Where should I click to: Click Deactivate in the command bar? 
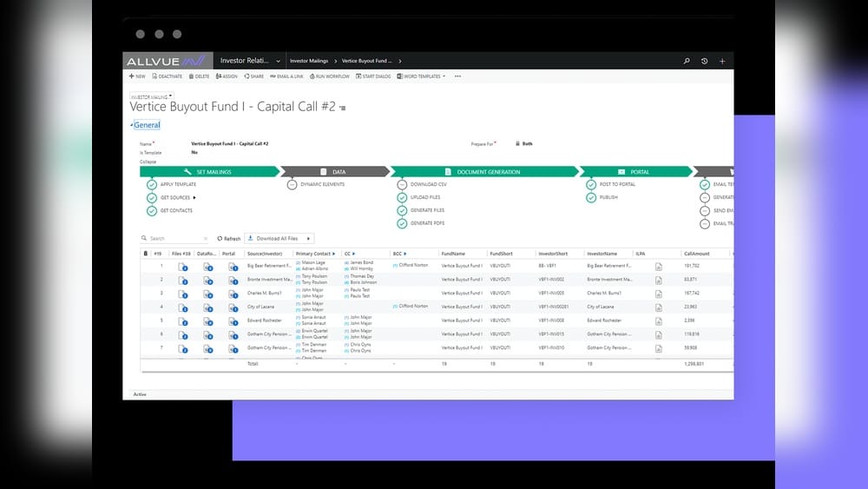tap(167, 76)
